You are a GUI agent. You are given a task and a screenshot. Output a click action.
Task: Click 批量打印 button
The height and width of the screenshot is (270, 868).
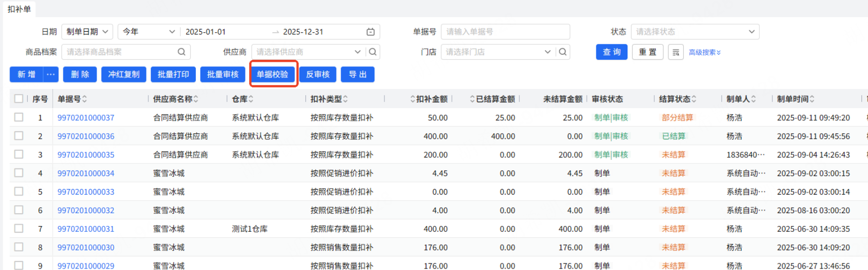click(173, 74)
